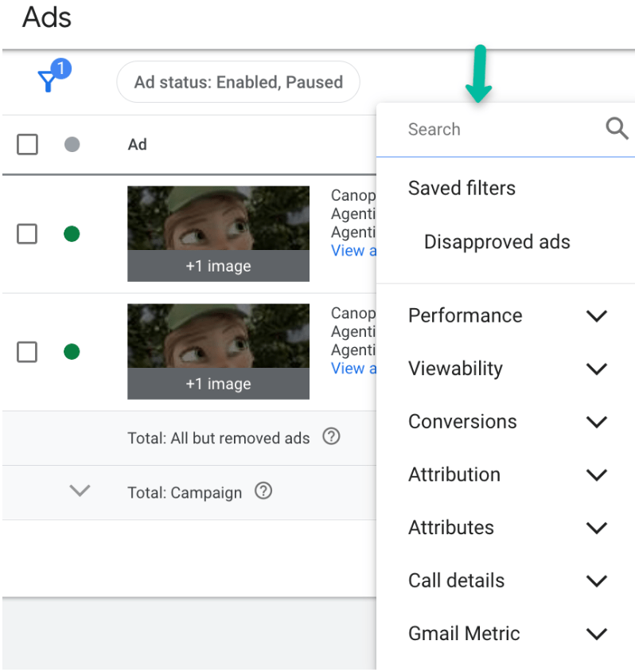Viewport: 635px width, 672px height.
Task: Expand the Total: Campaign row chevron
Action: point(80,491)
